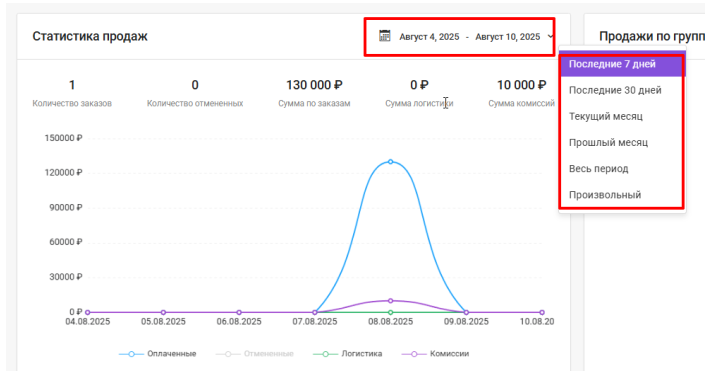
Task: Toggle 'Логистика' series in legend
Action: coord(347,354)
